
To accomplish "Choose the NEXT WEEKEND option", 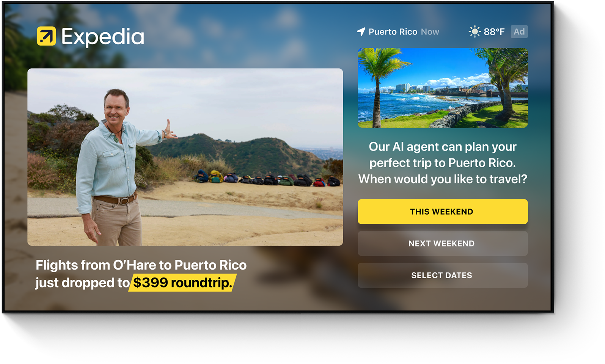I will pyautogui.click(x=442, y=243).
